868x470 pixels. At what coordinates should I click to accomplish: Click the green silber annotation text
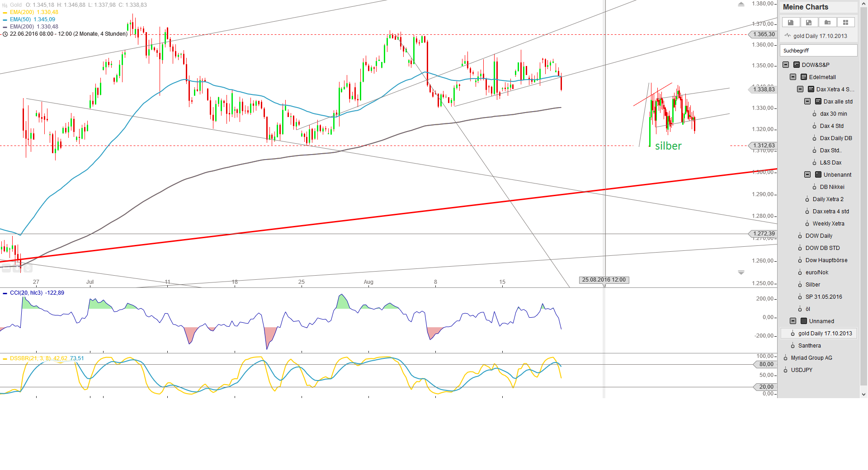click(668, 146)
